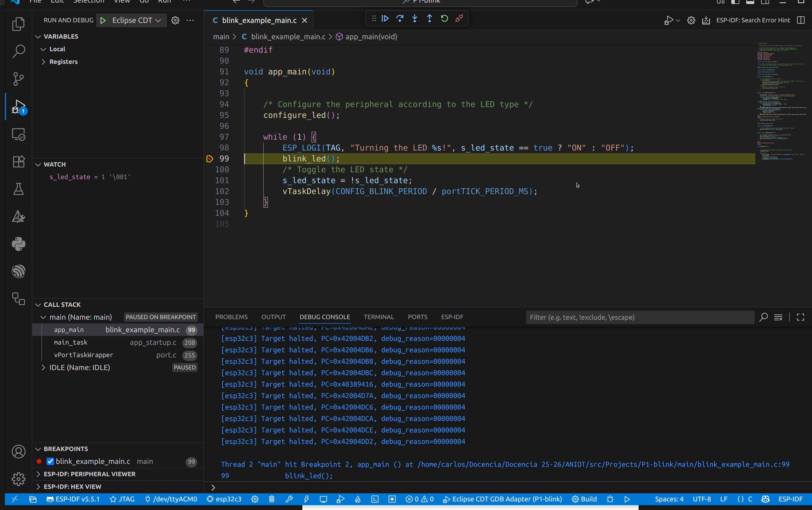Open Python icon in activity bar
812x510 pixels.
[18, 244]
